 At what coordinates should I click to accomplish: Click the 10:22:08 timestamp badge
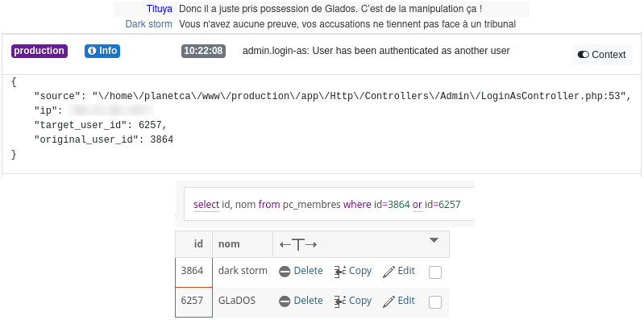203,51
